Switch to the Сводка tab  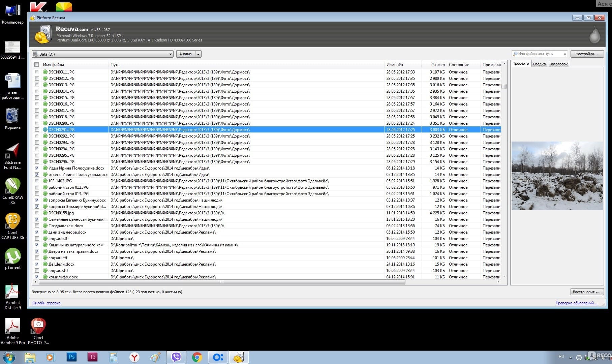pos(539,64)
